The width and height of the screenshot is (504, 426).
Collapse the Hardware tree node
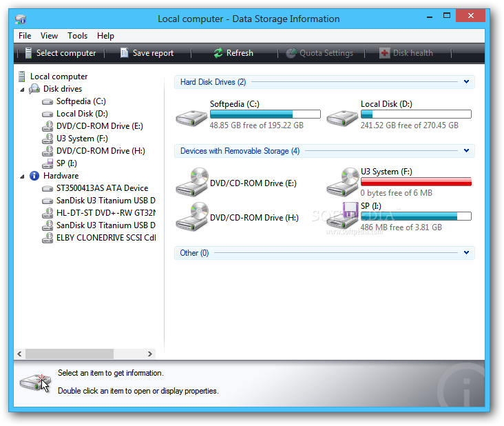coord(22,176)
